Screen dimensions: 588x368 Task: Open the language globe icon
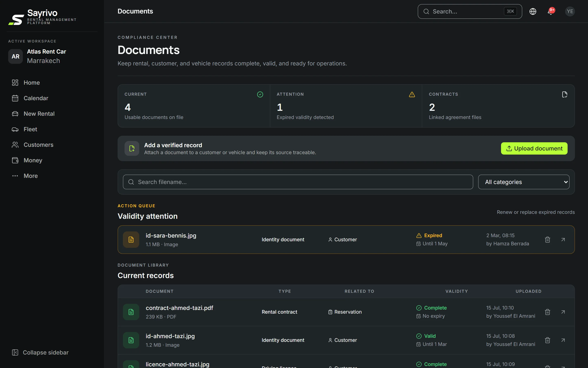(x=533, y=11)
